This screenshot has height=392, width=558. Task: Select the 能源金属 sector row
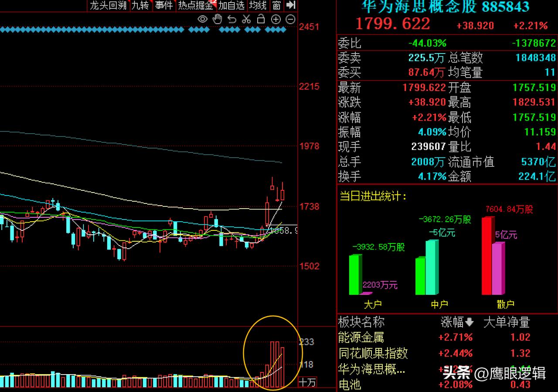[x=447, y=337]
